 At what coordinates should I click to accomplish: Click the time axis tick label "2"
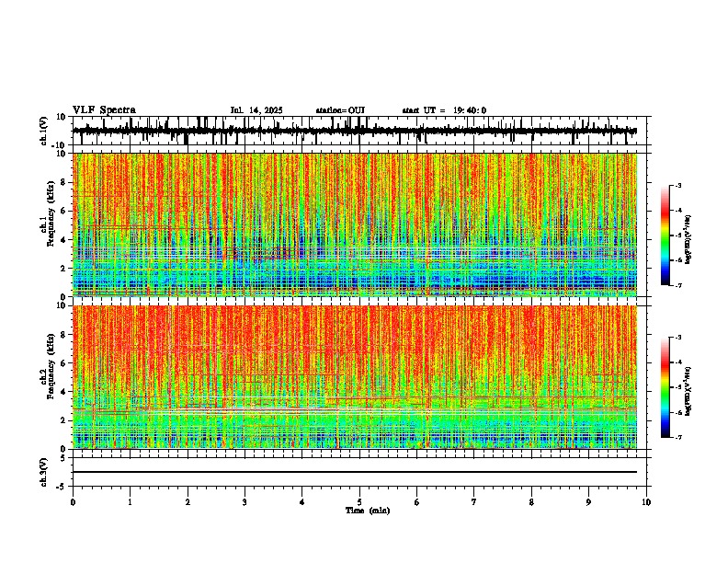188,502
